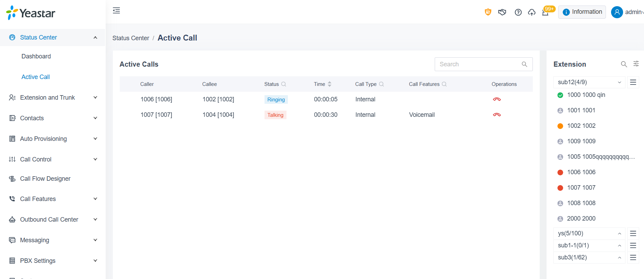Click the Active Calls search field
Screen dimensions: 644x279
tap(479, 64)
